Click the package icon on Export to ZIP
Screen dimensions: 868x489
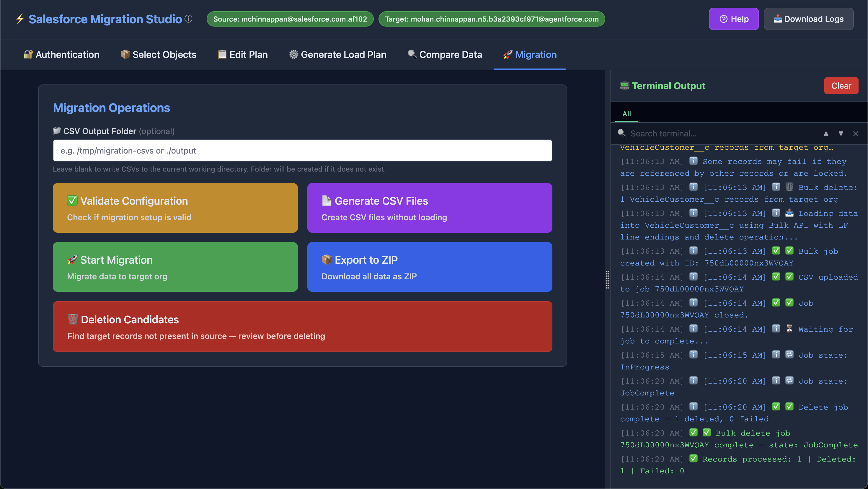click(x=327, y=260)
